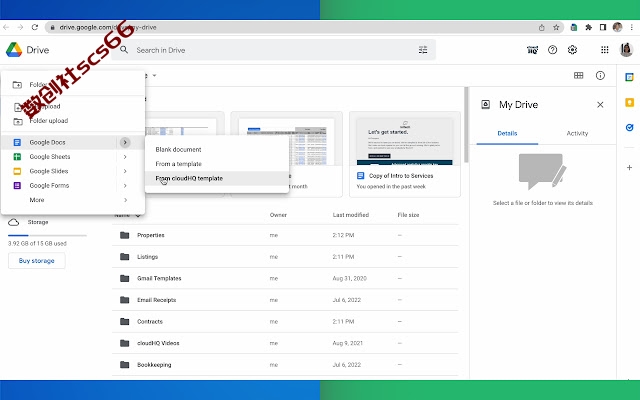The height and width of the screenshot is (400, 640).
Task: Open the Help question mark icon
Action: click(552, 50)
